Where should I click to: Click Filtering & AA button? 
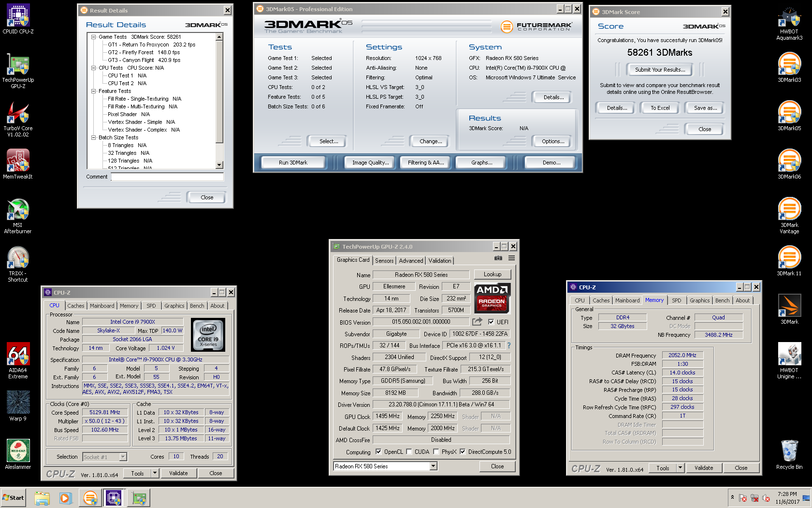click(425, 163)
